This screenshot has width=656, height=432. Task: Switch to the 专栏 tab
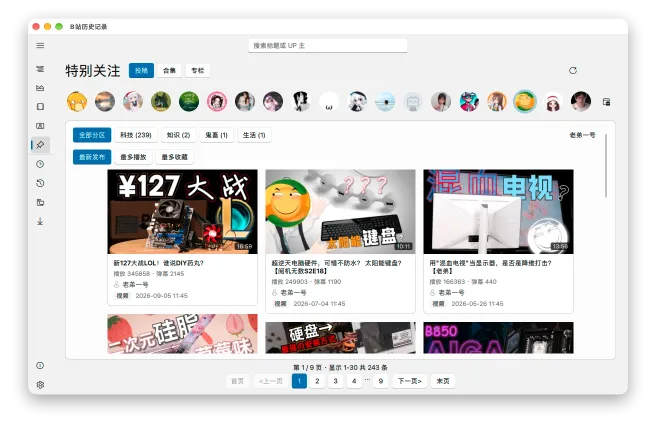coord(197,70)
